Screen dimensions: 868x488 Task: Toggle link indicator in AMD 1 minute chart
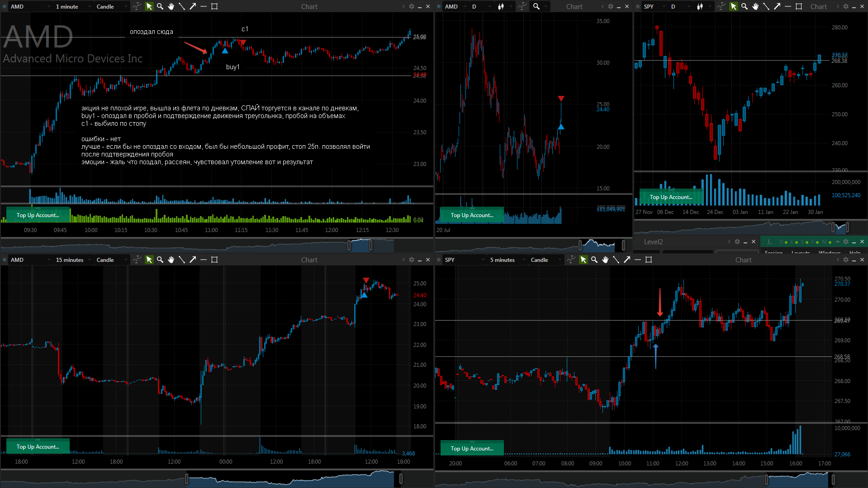tap(5, 6)
